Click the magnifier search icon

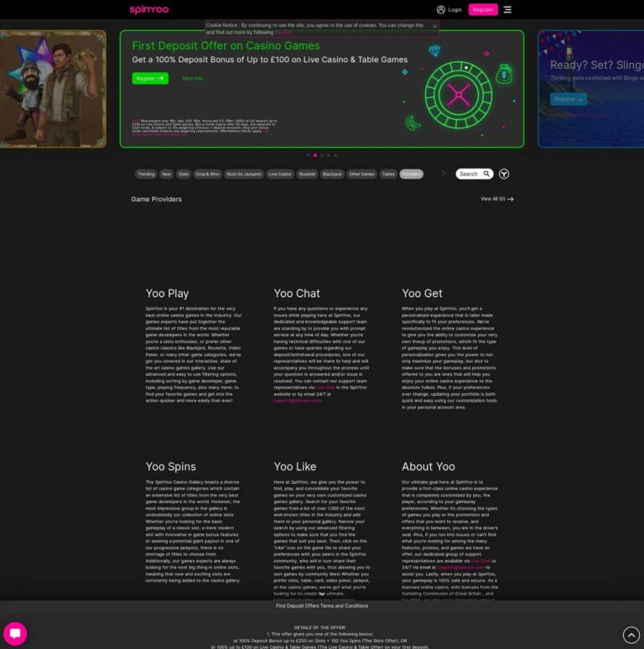click(x=486, y=174)
